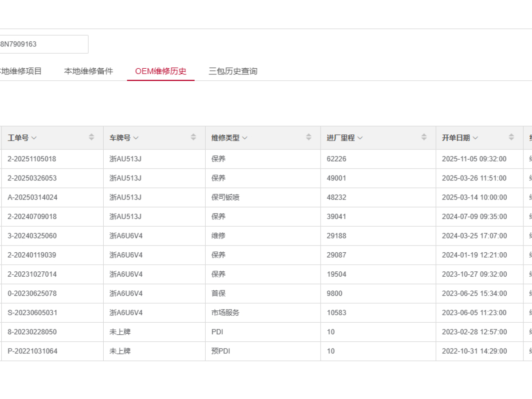Open the 车牌号 header dropdown chevron
Image resolution: width=532 pixels, height=399 pixels.
[x=136, y=138]
